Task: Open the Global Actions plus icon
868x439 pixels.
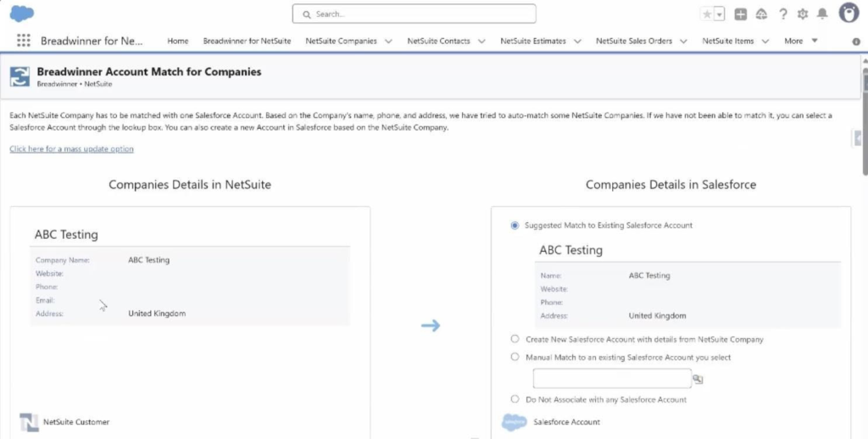Action: (740, 14)
